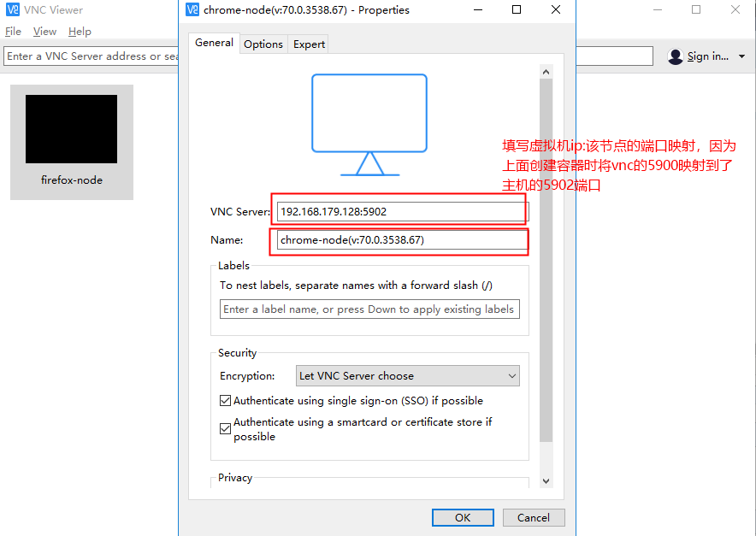Image resolution: width=756 pixels, height=536 pixels.
Task: Open View menu in VNC Viewer
Action: point(44,32)
